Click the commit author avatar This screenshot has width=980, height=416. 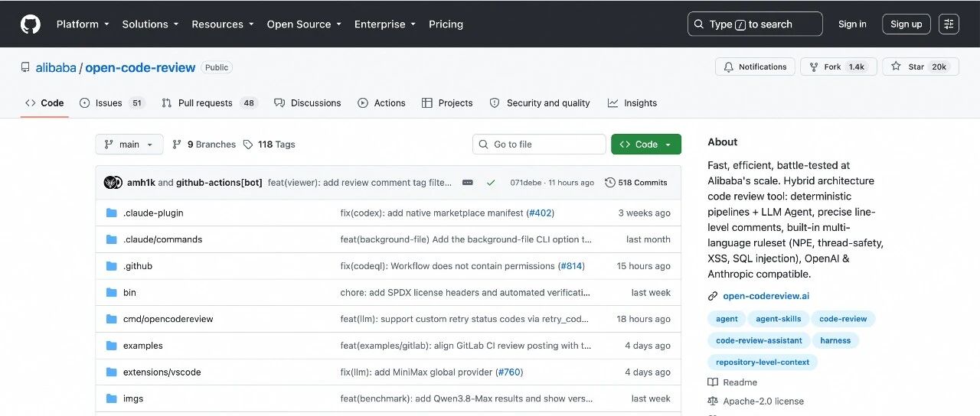[x=113, y=182]
